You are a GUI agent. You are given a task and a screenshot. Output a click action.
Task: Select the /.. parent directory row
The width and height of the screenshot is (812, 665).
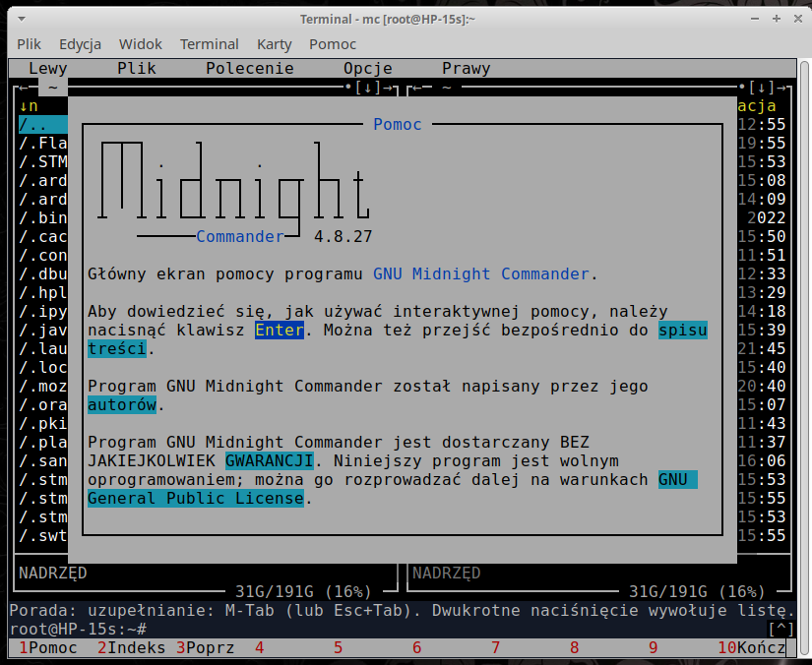click(43, 125)
